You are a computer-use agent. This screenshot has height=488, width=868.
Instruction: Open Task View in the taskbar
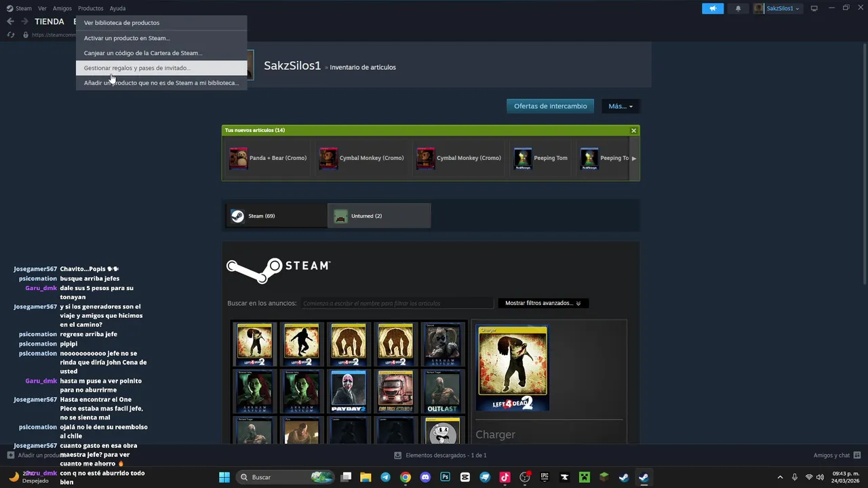click(x=346, y=477)
